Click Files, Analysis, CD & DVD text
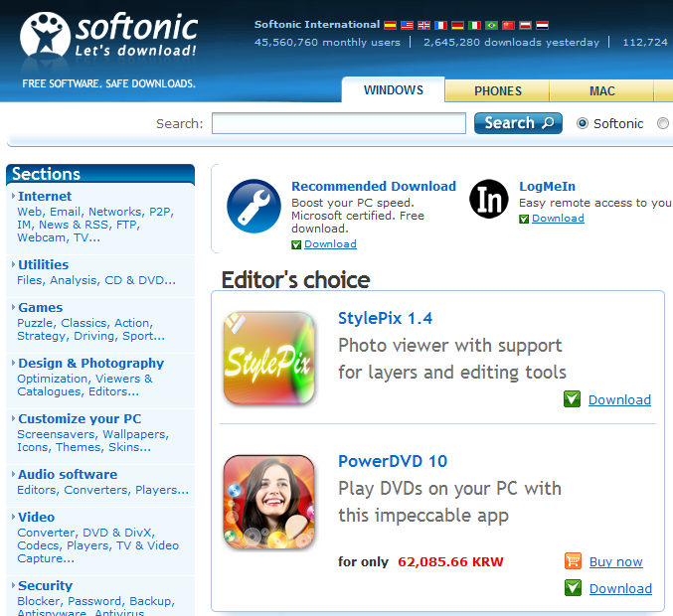 tap(96, 280)
